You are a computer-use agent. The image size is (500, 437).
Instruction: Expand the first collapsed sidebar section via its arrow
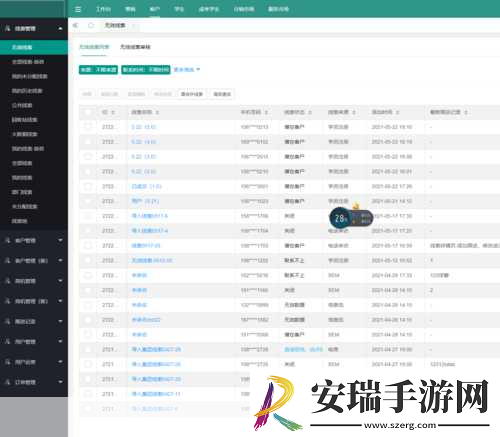pyautogui.click(x=60, y=240)
